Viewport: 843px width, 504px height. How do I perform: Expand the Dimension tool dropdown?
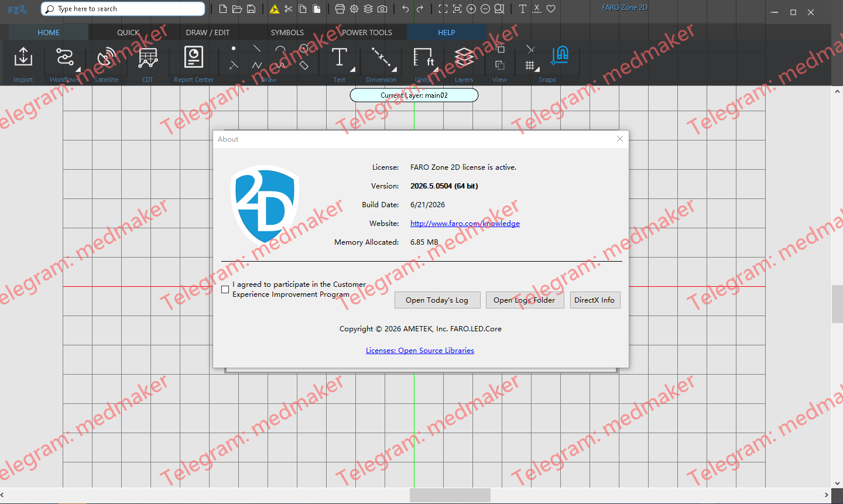coord(394,70)
